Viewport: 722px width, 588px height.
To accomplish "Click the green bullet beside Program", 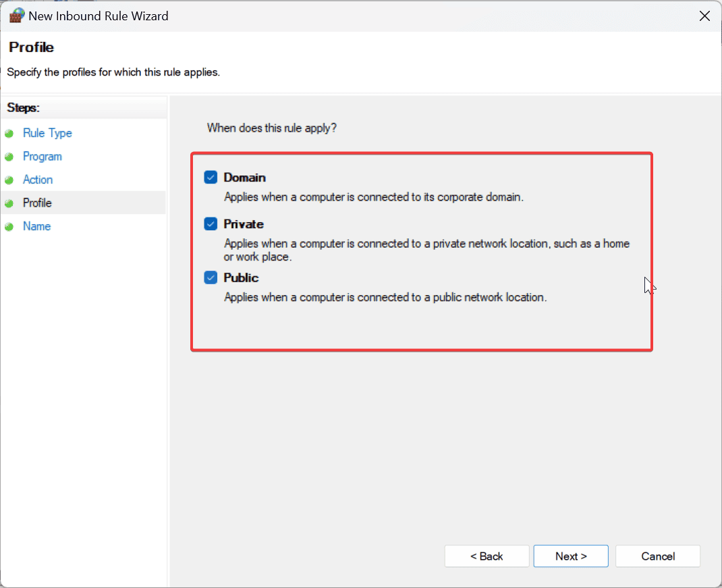I will click(9, 157).
